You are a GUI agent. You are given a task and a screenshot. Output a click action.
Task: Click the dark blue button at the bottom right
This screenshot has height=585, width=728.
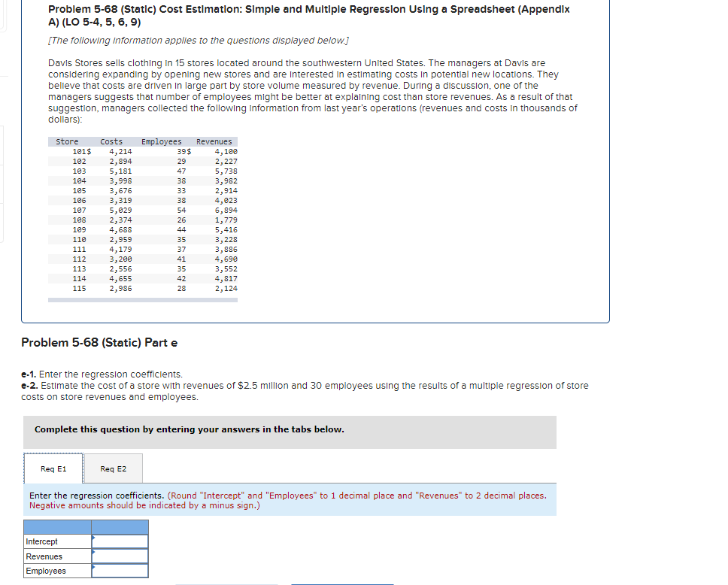pyautogui.click(x=342, y=584)
